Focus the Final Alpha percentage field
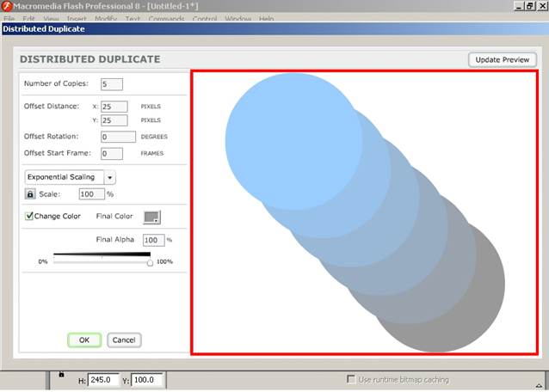Viewport: 549px width, 392px height. tap(154, 240)
